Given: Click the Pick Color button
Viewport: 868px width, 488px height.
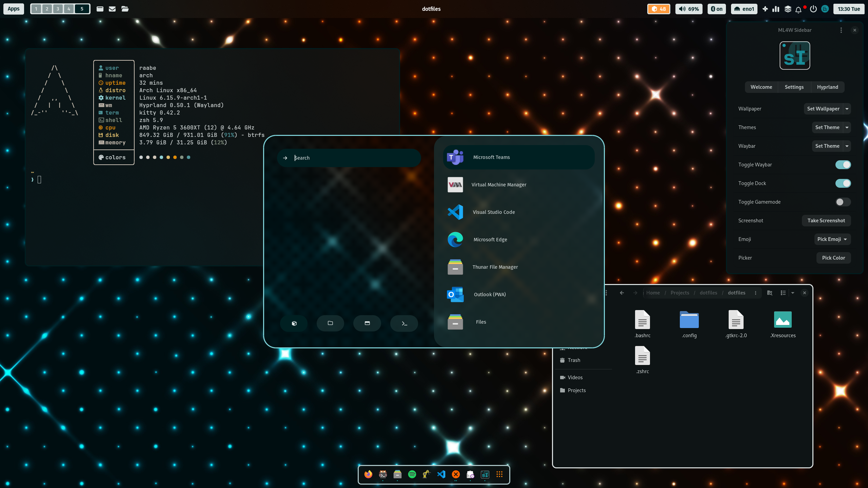Looking at the screenshot, I should (833, 258).
